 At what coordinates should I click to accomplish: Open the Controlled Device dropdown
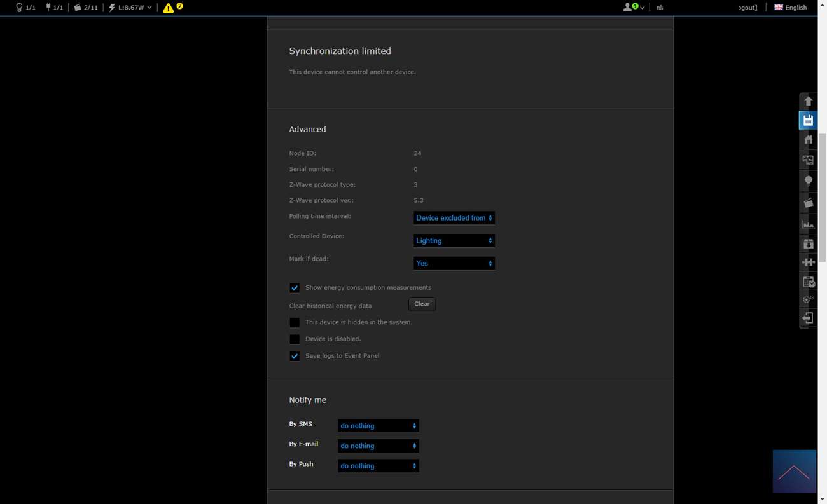point(454,241)
